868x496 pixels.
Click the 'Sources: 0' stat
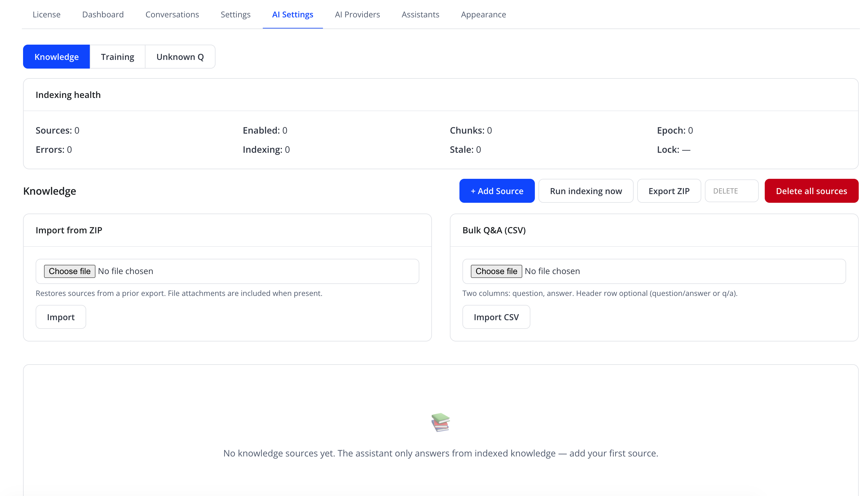[x=57, y=130]
